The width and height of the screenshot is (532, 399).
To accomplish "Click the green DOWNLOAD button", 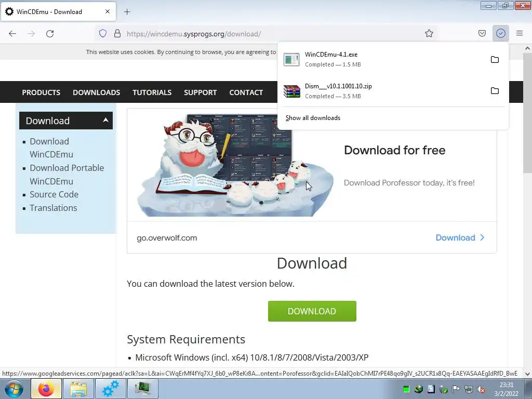I will tap(312, 311).
